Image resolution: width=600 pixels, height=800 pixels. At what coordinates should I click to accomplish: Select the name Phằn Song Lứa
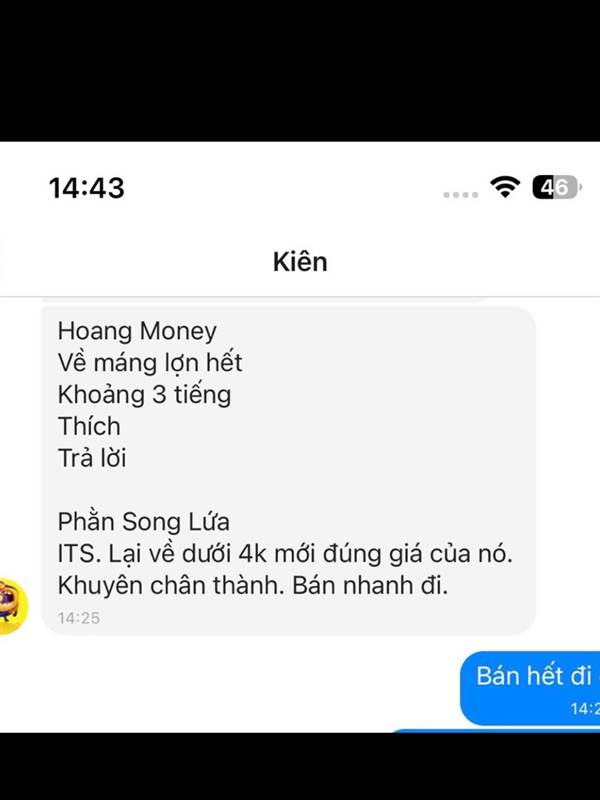click(143, 522)
